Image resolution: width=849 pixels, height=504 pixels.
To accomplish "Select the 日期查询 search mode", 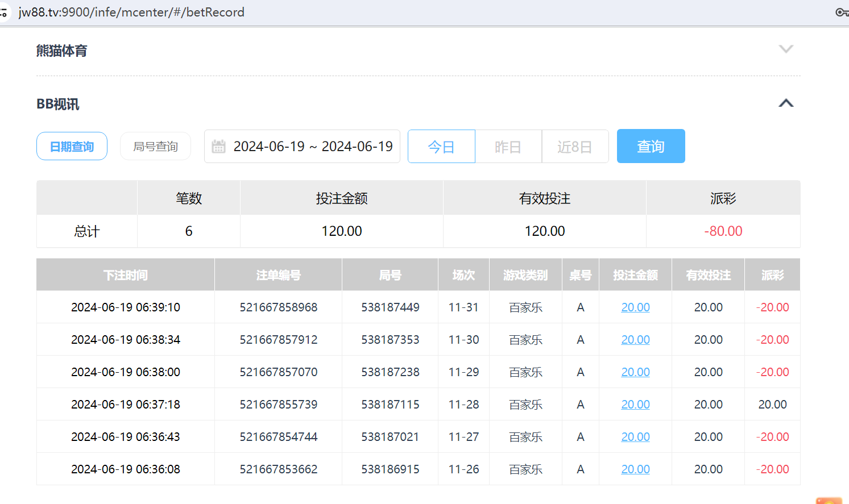I will pyautogui.click(x=72, y=146).
